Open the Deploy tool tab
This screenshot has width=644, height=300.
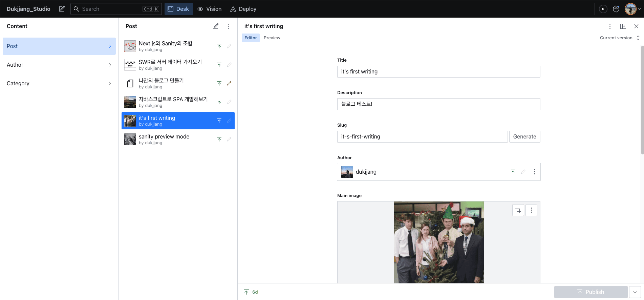(243, 9)
